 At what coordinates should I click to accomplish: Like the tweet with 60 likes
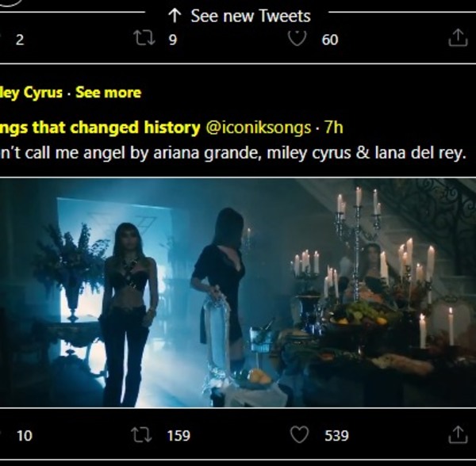click(x=297, y=39)
